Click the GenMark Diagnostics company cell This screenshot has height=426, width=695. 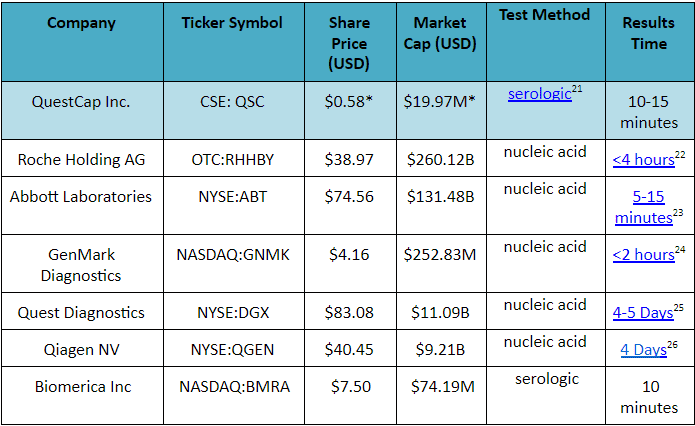[82, 264]
